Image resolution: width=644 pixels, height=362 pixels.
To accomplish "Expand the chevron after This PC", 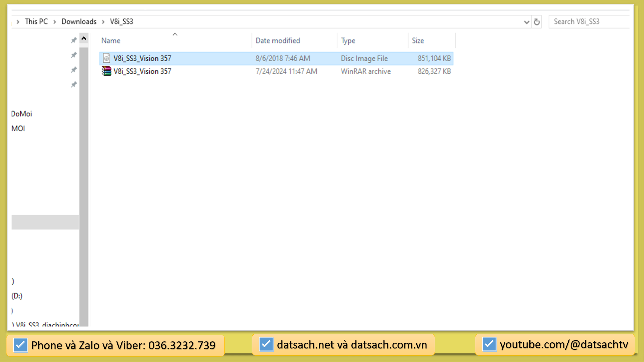I will (55, 22).
